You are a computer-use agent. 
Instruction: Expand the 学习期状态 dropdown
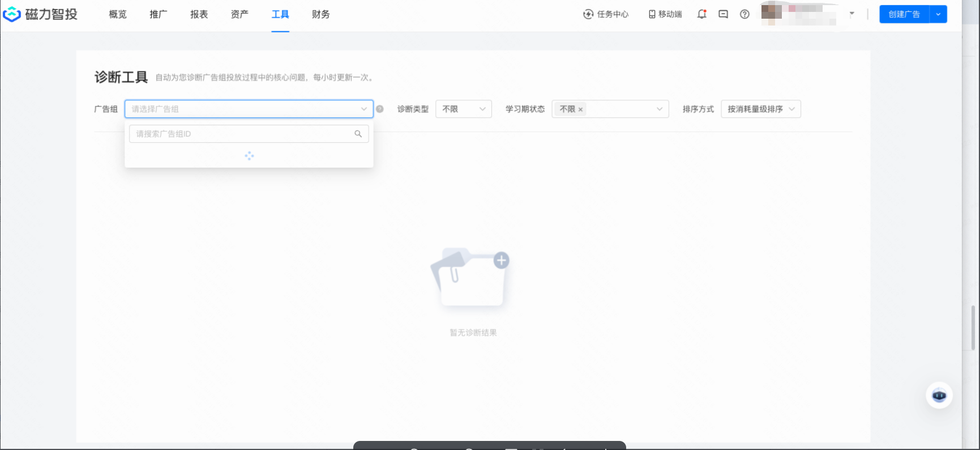[660, 109]
